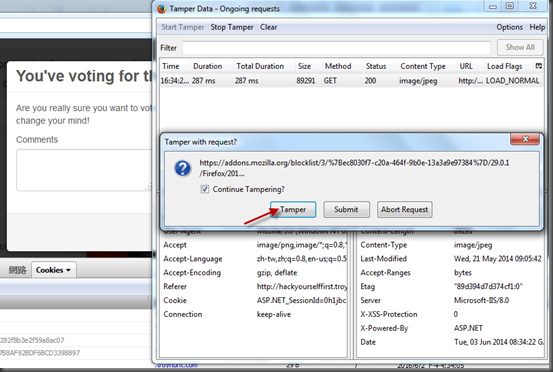The image size is (553, 372).
Task: Select the GET method cell
Action: 330,81
